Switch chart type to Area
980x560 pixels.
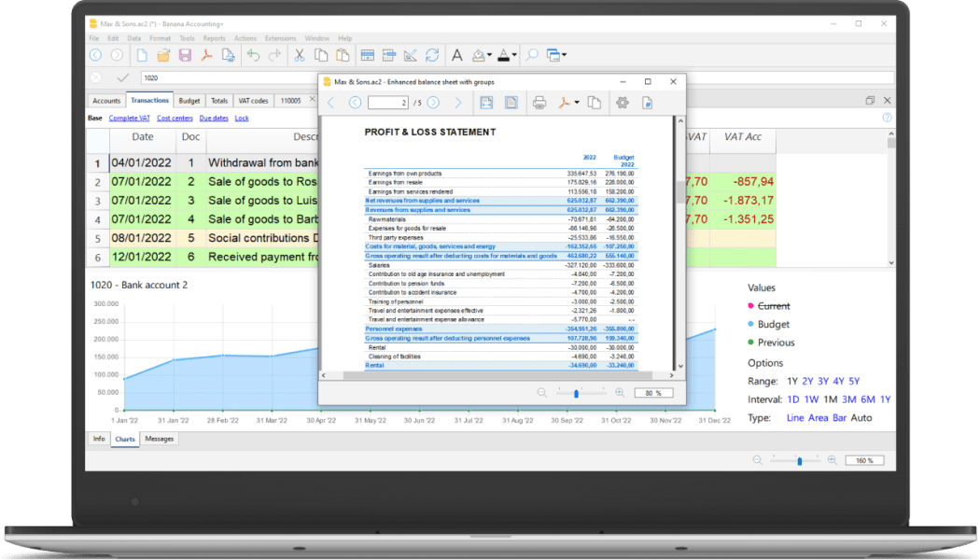click(x=819, y=418)
